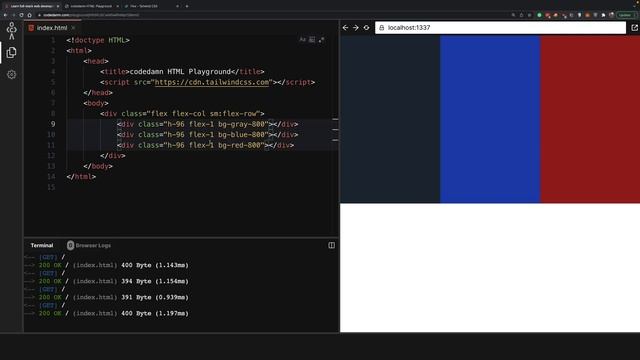Go back in the preview pane
Viewport: 640px width, 360px height.
[x=345, y=28]
